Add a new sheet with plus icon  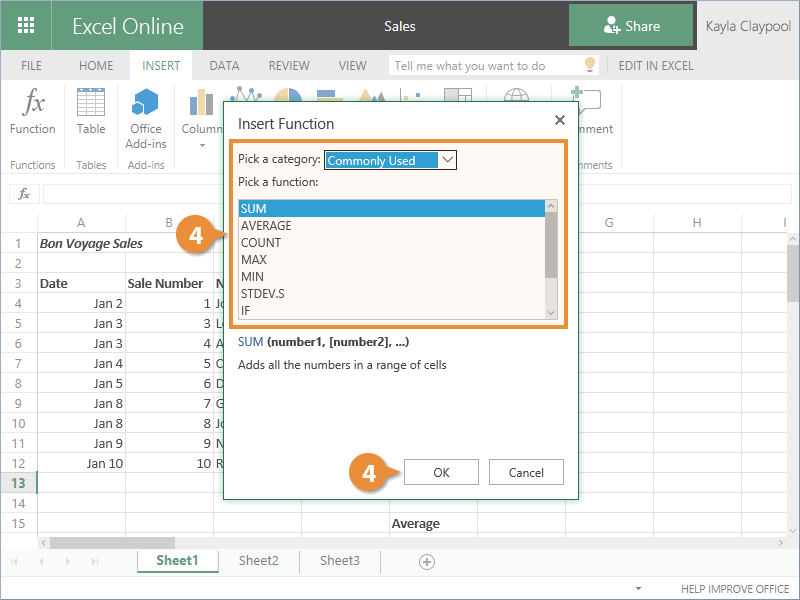click(427, 562)
